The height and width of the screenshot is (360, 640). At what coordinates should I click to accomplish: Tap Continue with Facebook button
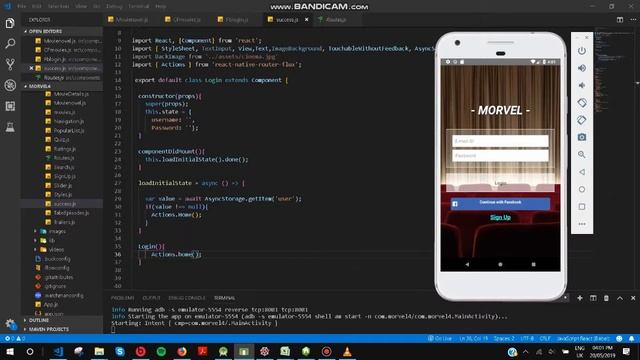(500, 203)
